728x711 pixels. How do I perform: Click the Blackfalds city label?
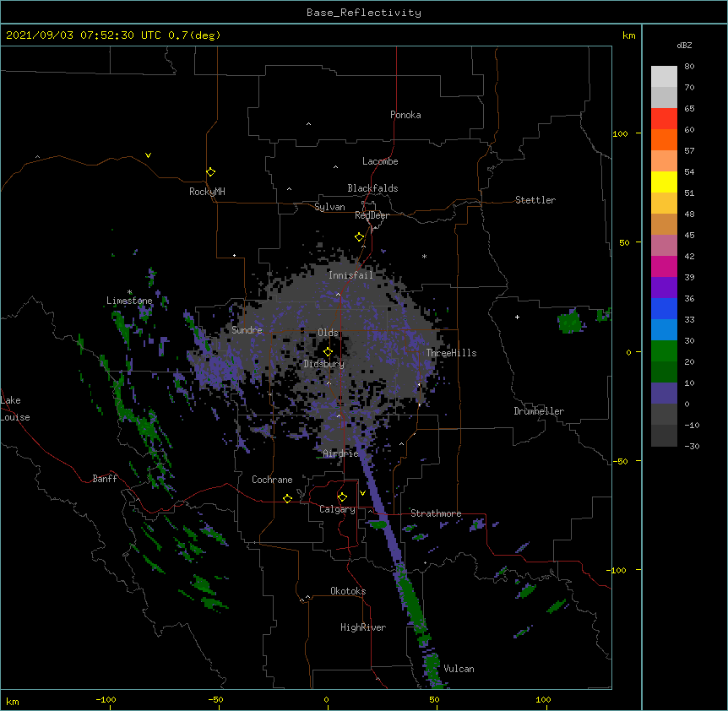click(x=372, y=188)
